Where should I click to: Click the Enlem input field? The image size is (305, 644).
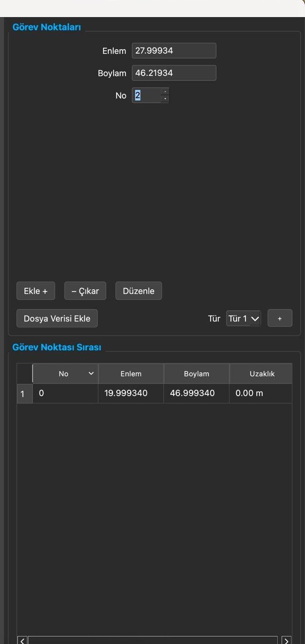(x=174, y=50)
